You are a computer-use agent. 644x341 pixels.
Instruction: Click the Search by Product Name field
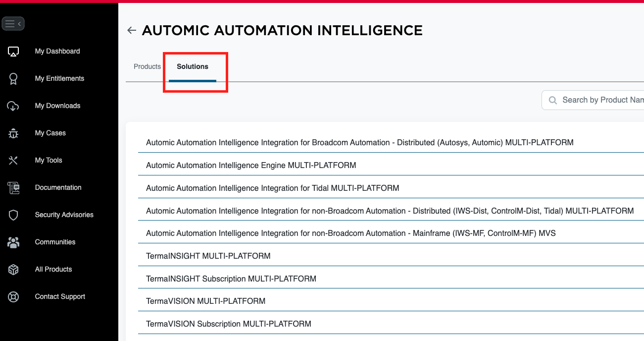pyautogui.click(x=599, y=100)
